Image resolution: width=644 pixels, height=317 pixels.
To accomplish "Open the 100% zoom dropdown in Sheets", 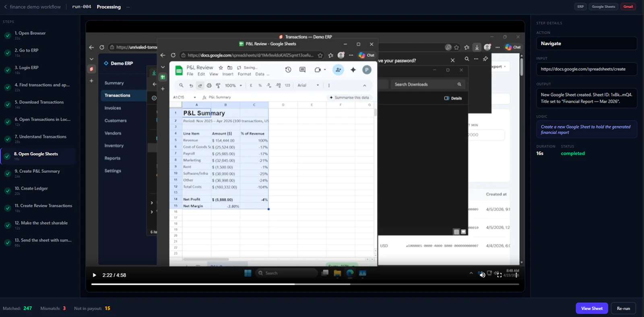I will point(233,85).
